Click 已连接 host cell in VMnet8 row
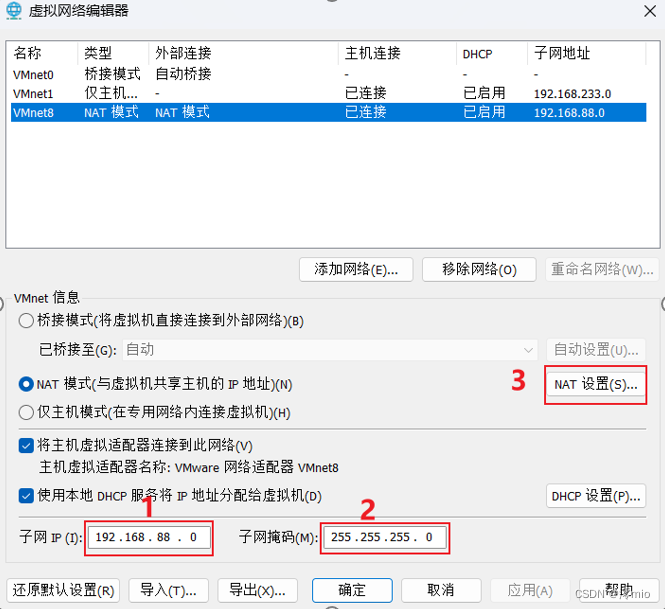Screen dimensions: 665x609 tap(366, 112)
